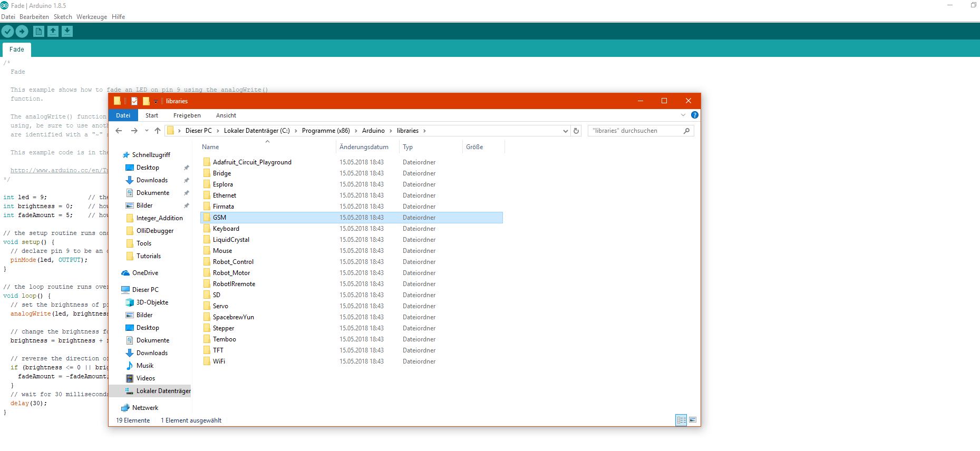The image size is (980, 451).
Task: Click the Refresh button beside address bar
Action: pyautogui.click(x=576, y=131)
